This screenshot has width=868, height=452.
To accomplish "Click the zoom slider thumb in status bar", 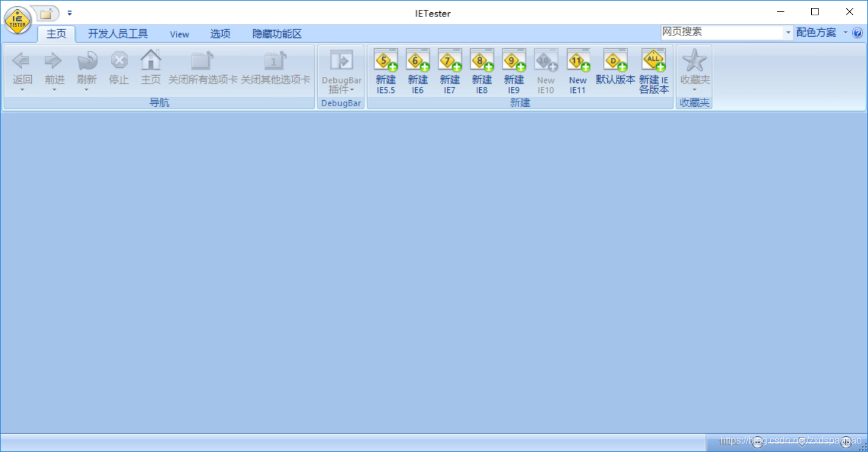I will pyautogui.click(x=802, y=442).
